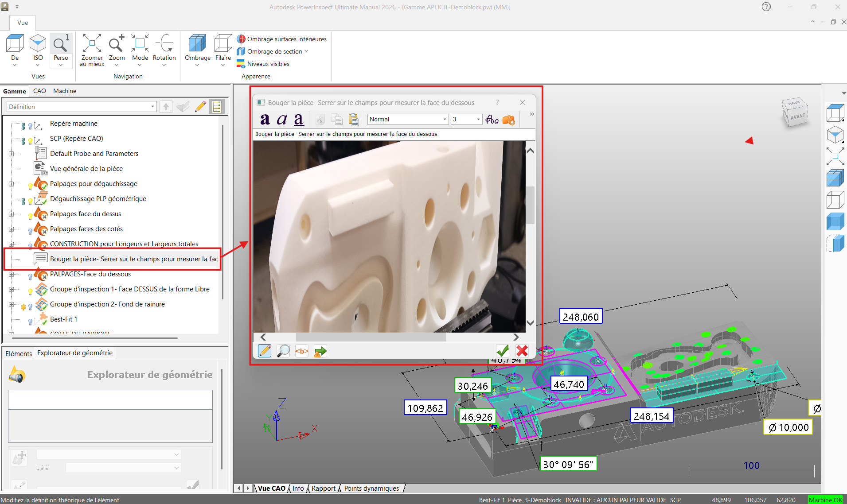Click the green checkmark to confirm dialog
Screen dimensions: 847x504
click(502, 351)
